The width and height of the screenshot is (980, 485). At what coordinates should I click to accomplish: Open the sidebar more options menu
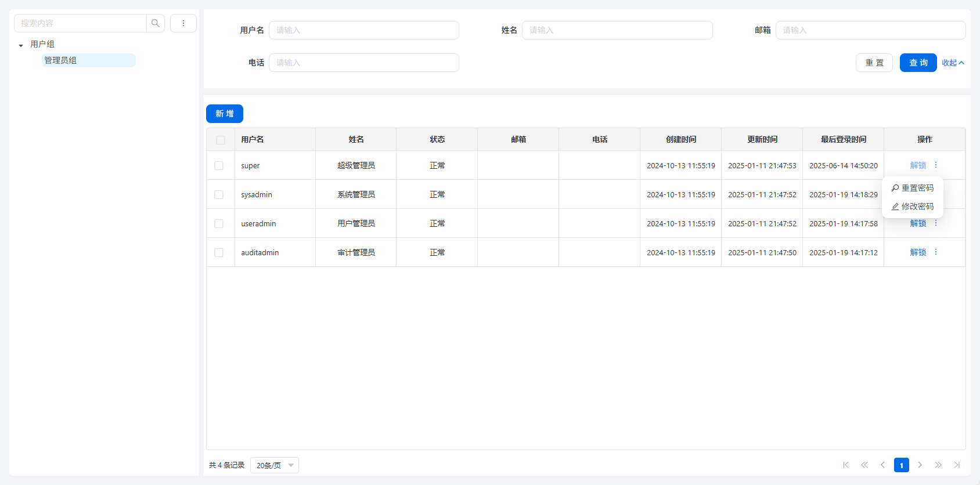[183, 23]
